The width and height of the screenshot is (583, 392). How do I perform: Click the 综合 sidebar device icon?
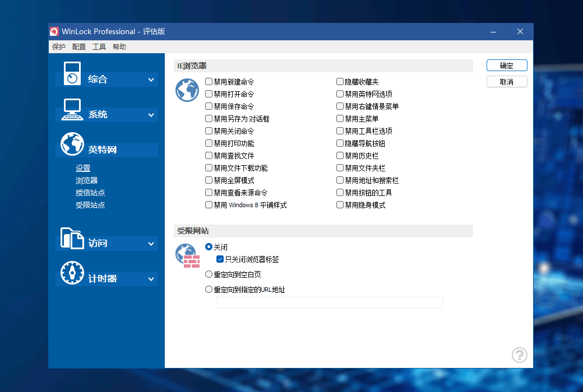tap(72, 73)
